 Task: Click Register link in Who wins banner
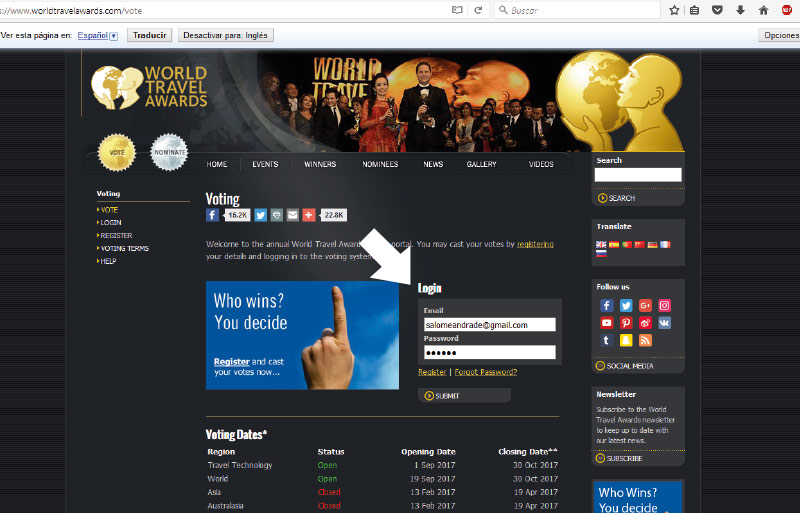pyautogui.click(x=232, y=361)
